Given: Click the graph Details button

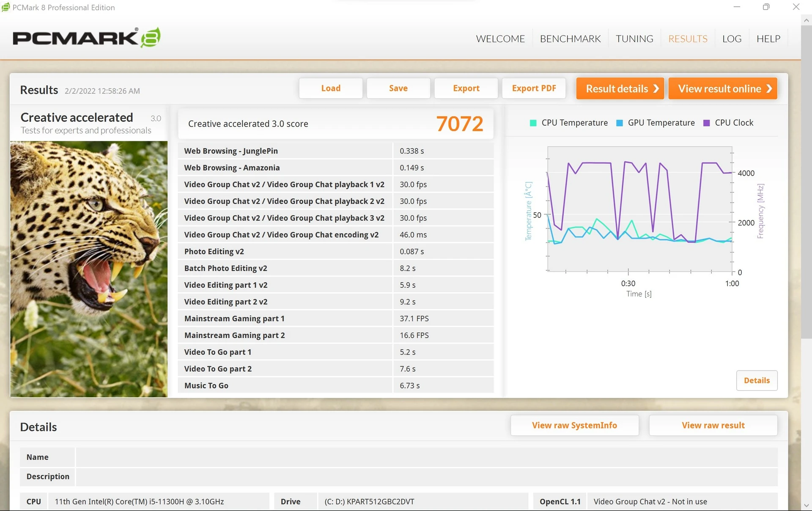Looking at the screenshot, I should pos(757,380).
